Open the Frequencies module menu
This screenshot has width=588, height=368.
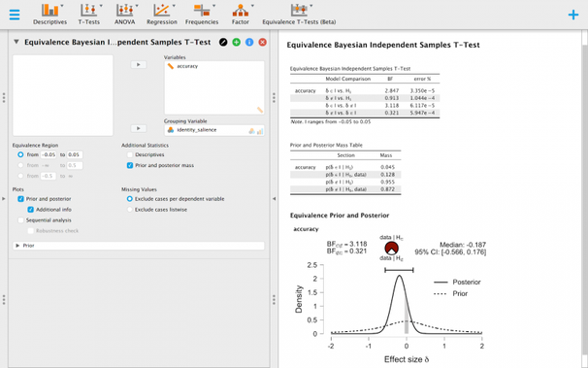(202, 15)
